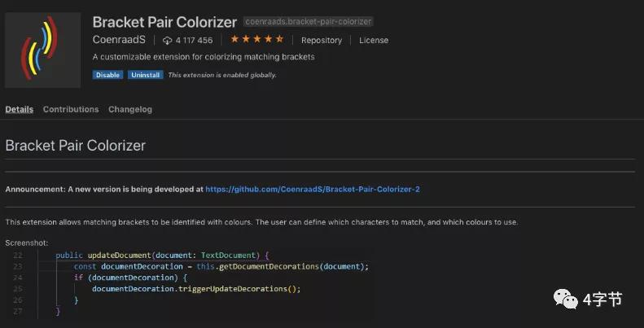Click the coenraads.bracket-pair-colorizer identifier badge
This screenshot has width=644, height=328.
(x=308, y=21)
